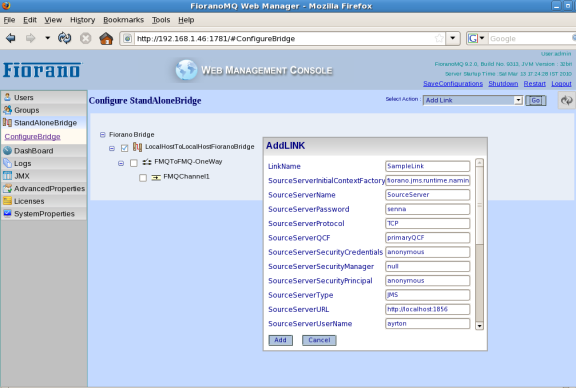This screenshot has height=388, width=576.
Task: Click the channel icon before FMQChannel1
Action: (156, 177)
